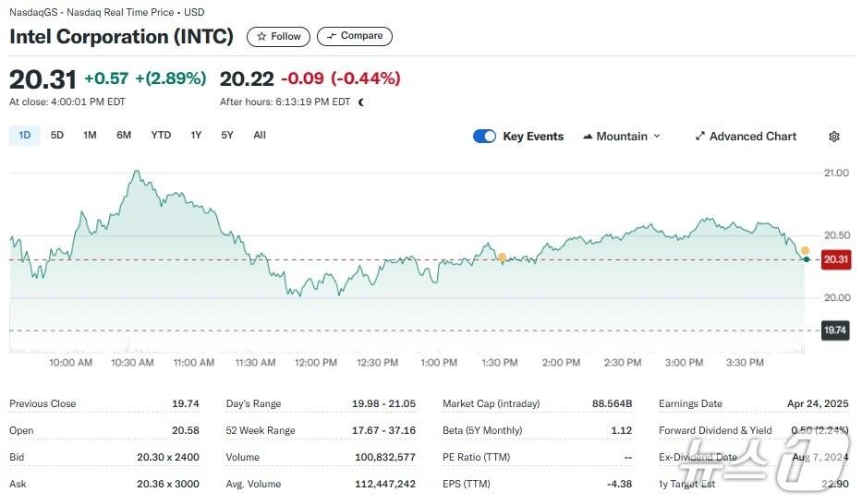The height and width of the screenshot is (504, 862).
Task: Click the 20.31 current price label on chart
Action: (835, 260)
